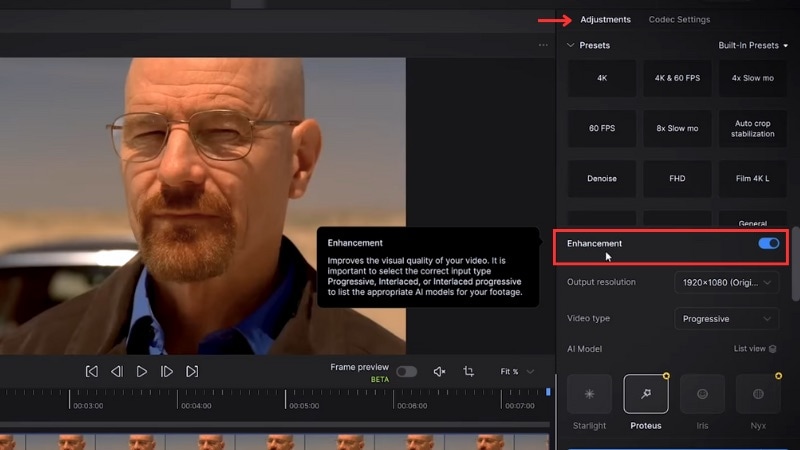Click the video preview image

click(203, 206)
